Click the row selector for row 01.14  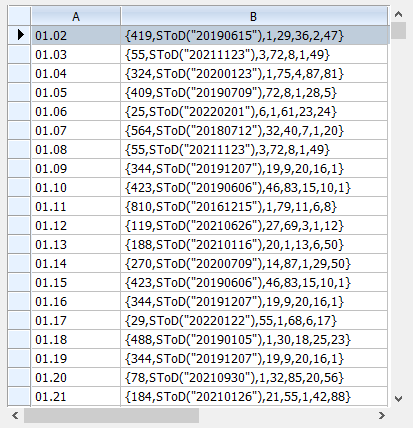pyautogui.click(x=19, y=263)
